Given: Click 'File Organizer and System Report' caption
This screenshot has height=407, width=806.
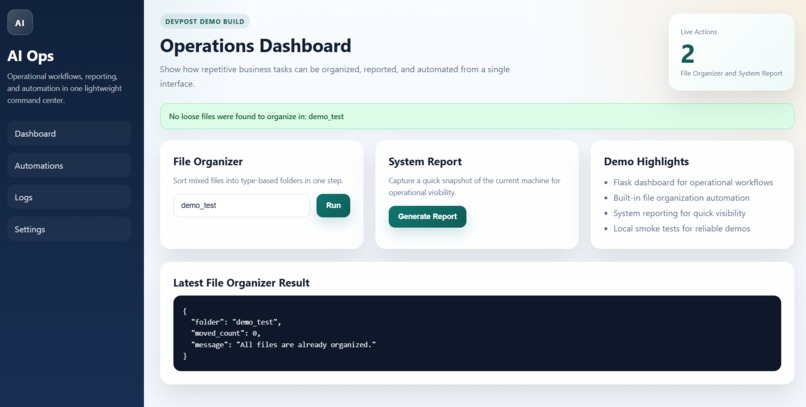Looking at the screenshot, I should [x=731, y=73].
